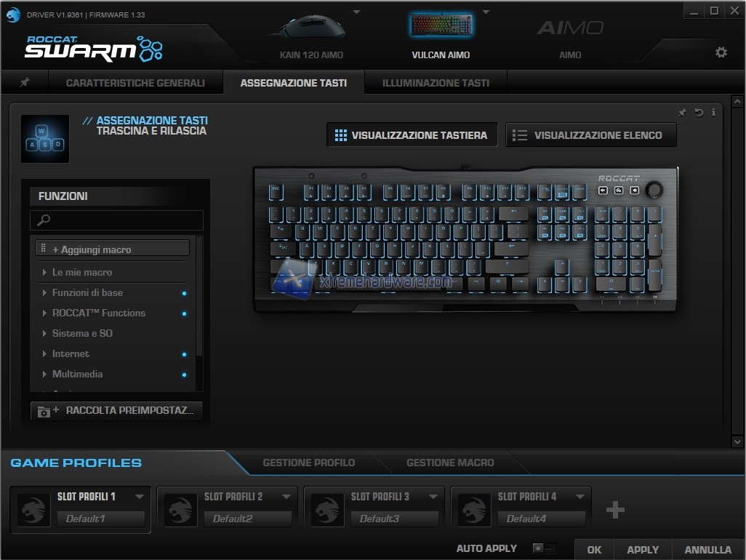Click the reset arrow icon in panel corner
This screenshot has height=560, width=746.
point(698,113)
